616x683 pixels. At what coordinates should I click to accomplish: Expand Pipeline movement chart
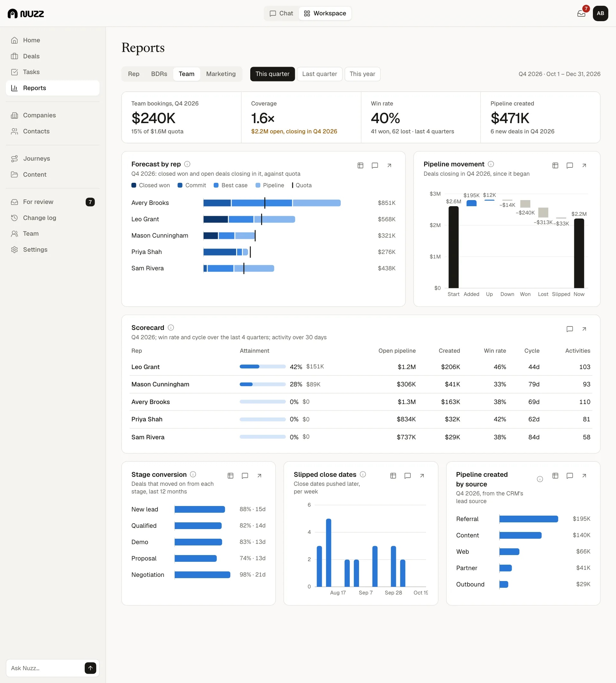coord(584,165)
